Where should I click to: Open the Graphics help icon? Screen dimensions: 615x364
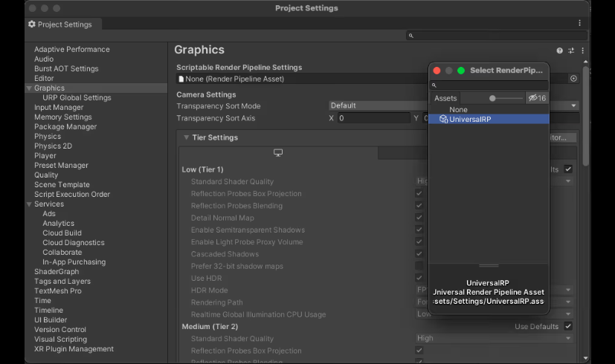pos(560,51)
